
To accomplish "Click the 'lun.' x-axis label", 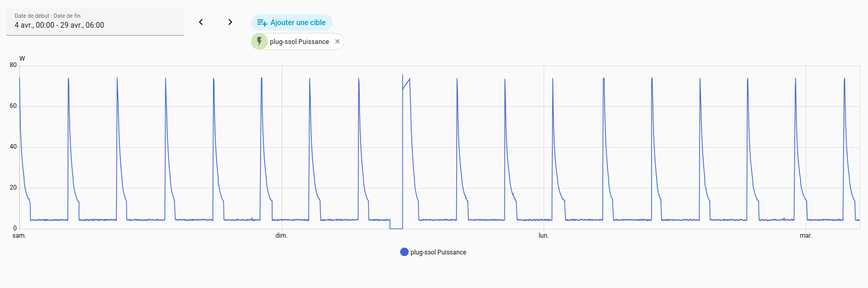I will [544, 236].
